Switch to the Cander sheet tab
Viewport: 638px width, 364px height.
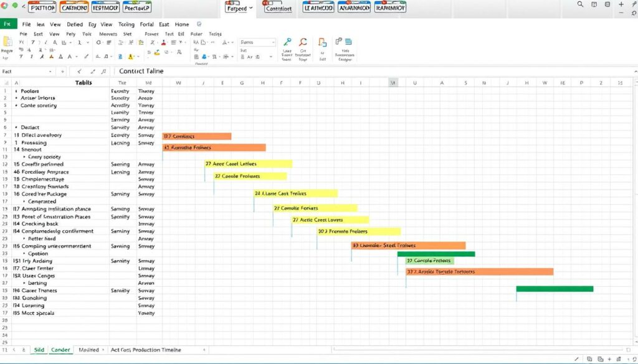[x=60, y=350]
